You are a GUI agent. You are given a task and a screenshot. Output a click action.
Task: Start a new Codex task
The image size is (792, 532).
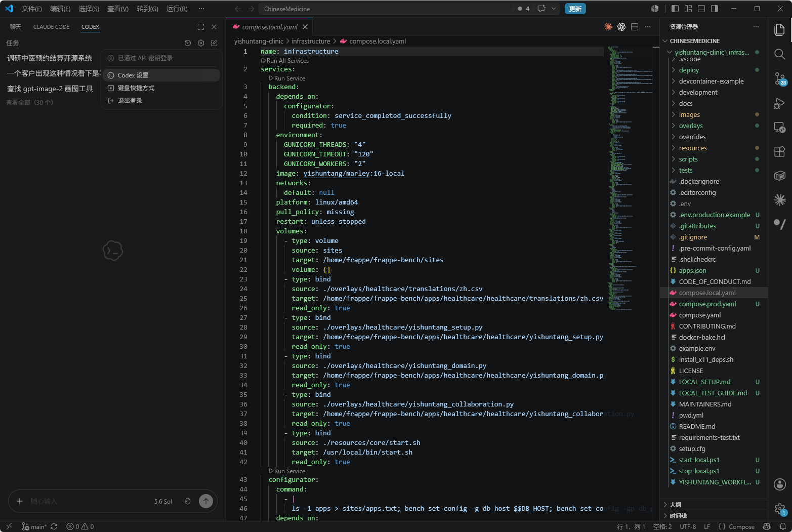[x=214, y=43]
